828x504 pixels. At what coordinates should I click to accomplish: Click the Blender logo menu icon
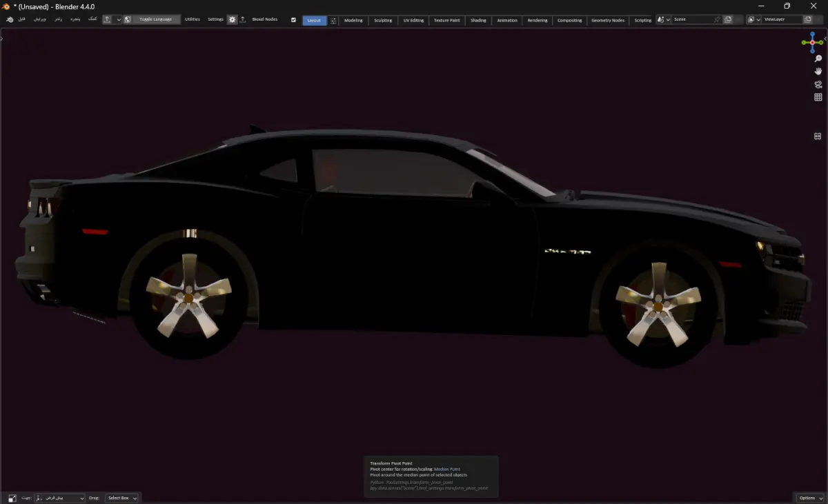(10, 19)
